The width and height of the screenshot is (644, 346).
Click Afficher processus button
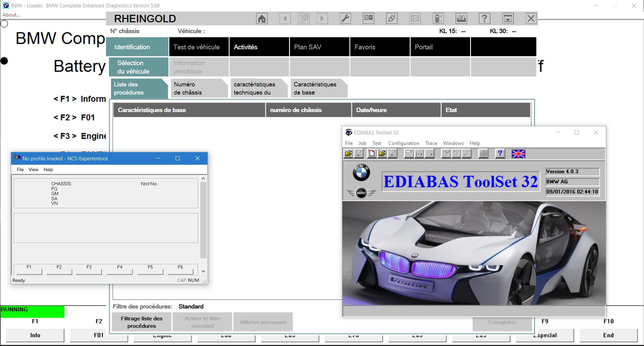[x=263, y=322]
